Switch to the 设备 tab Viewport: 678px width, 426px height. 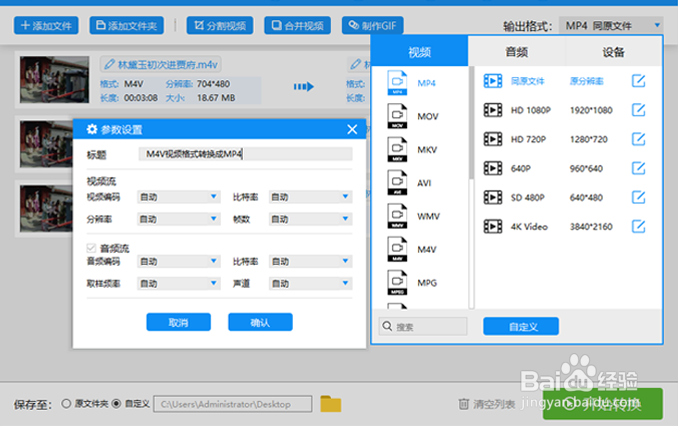coord(614,52)
